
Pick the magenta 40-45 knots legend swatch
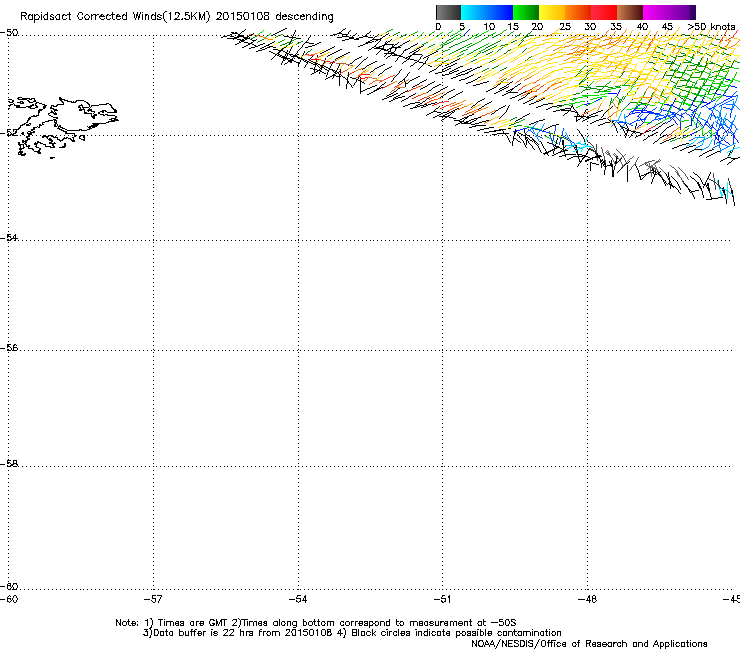pyautogui.click(x=656, y=12)
